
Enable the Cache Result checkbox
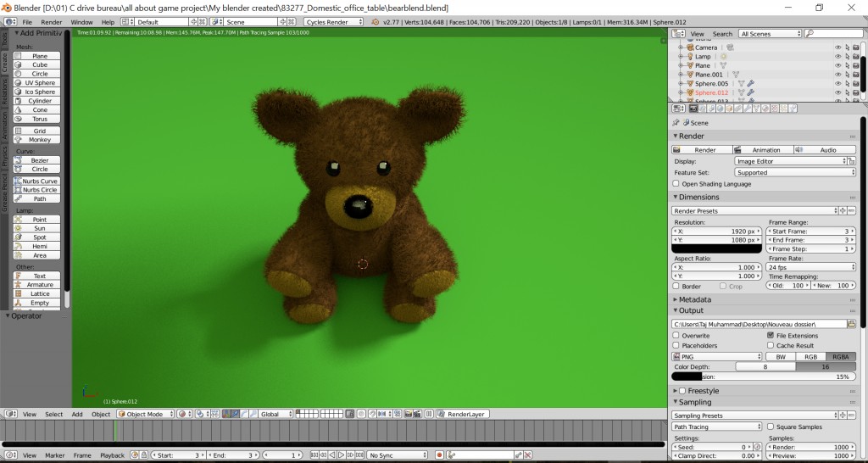click(771, 345)
